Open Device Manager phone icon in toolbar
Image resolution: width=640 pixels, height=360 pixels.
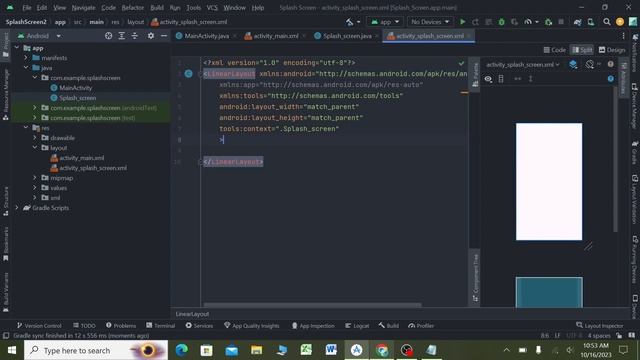pos(591,22)
